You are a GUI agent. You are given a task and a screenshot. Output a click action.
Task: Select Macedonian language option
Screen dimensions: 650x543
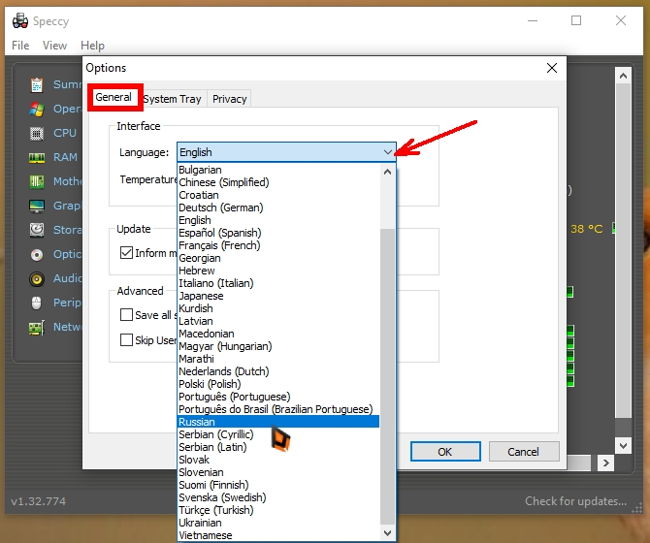point(278,334)
